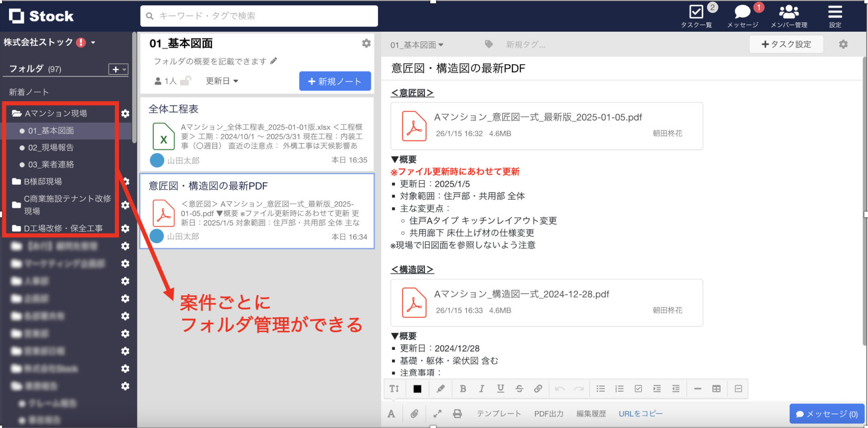Click the paperclip attachment icon
868x428 pixels.
click(x=414, y=413)
